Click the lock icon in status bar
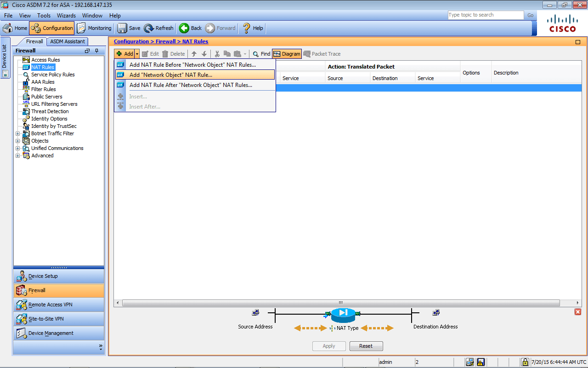 525,362
